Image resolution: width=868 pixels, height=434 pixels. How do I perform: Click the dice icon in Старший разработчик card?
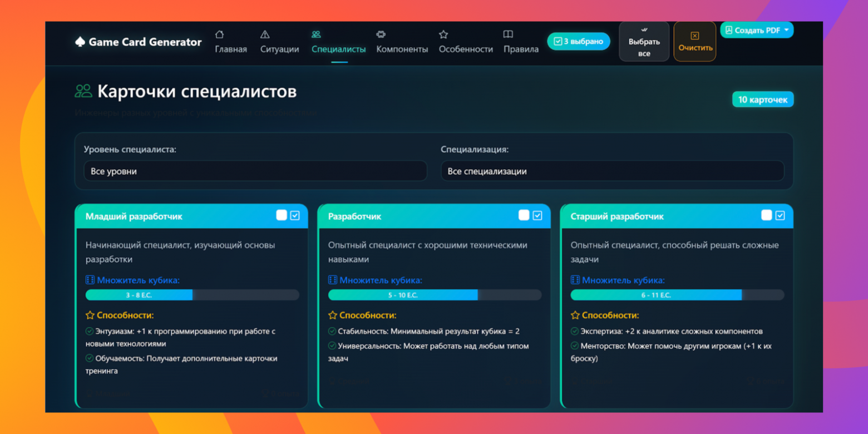575,280
